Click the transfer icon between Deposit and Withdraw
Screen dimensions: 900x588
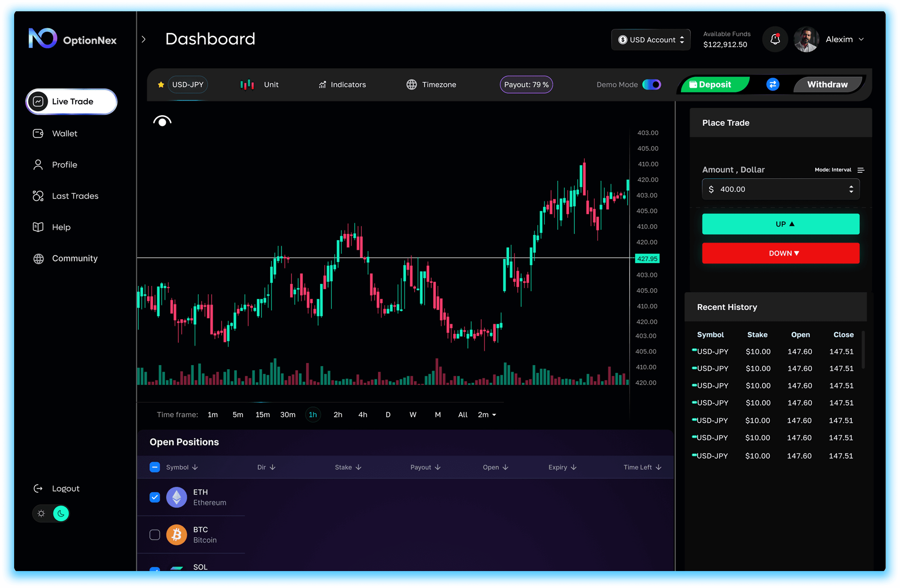coord(772,84)
